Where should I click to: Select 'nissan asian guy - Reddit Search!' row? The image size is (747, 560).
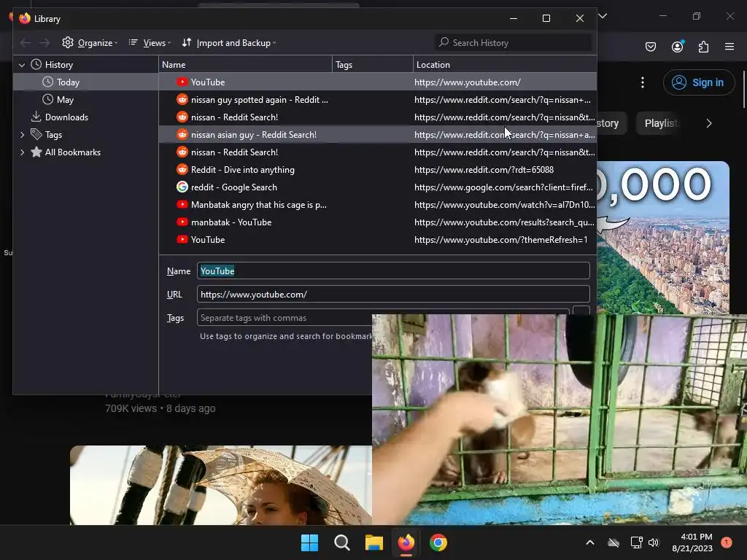pyautogui.click(x=377, y=135)
